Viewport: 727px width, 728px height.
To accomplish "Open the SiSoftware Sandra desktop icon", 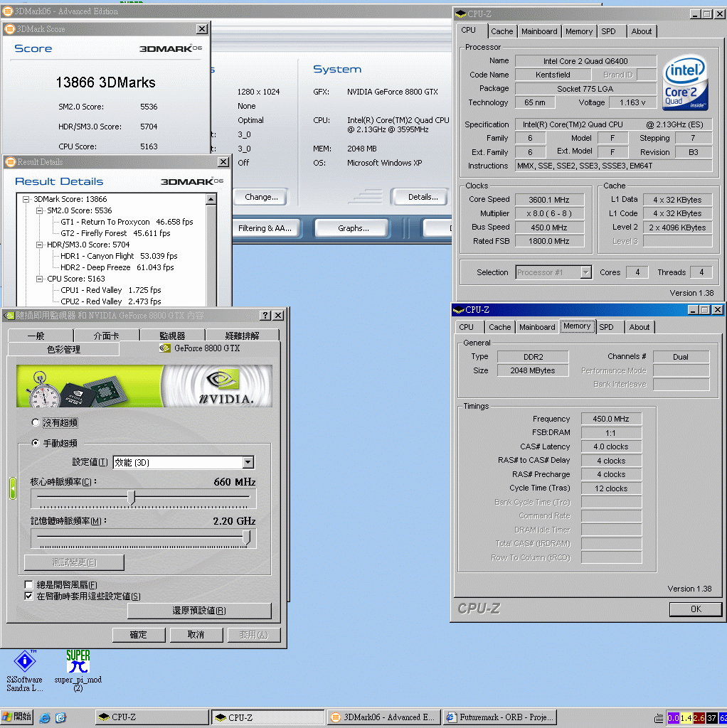I will click(x=25, y=670).
